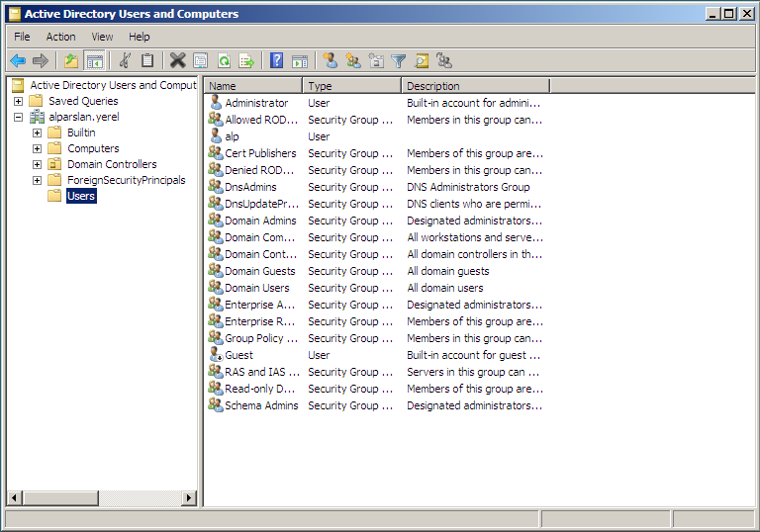The image size is (760, 532).
Task: Click the tree pane horizontal scrollbar thumb
Action: [x=60, y=497]
